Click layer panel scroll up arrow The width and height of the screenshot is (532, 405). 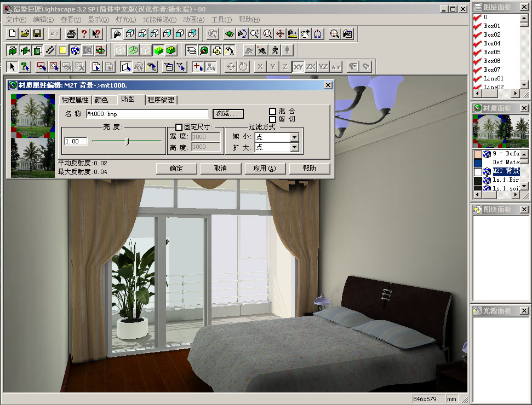[524, 18]
